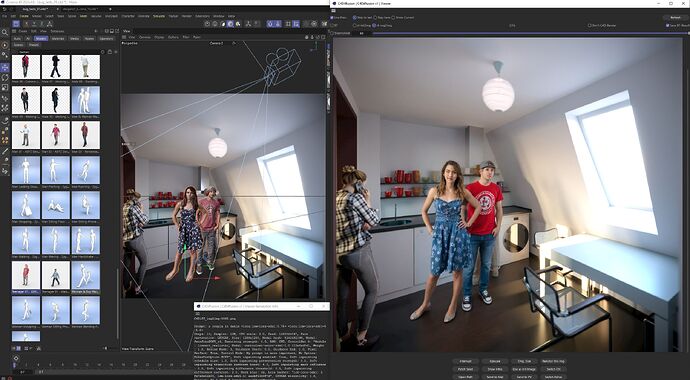Click the Image Generation Info window title bar
This screenshot has height=380, width=690.
coord(261,306)
